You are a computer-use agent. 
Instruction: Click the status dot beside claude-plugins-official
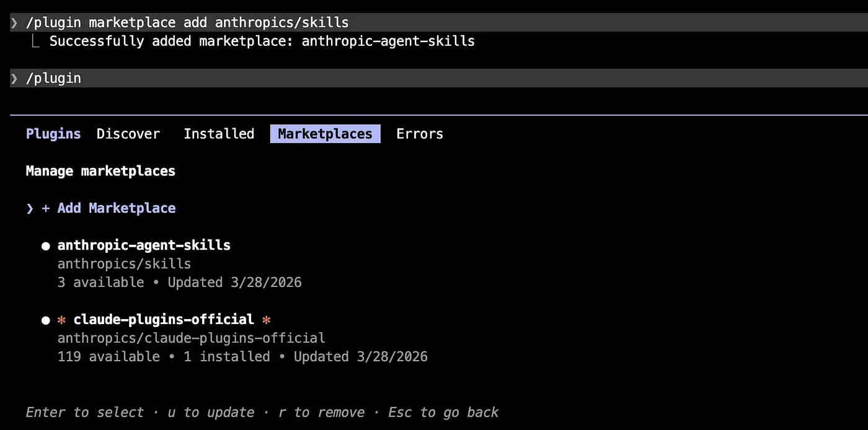(45, 320)
